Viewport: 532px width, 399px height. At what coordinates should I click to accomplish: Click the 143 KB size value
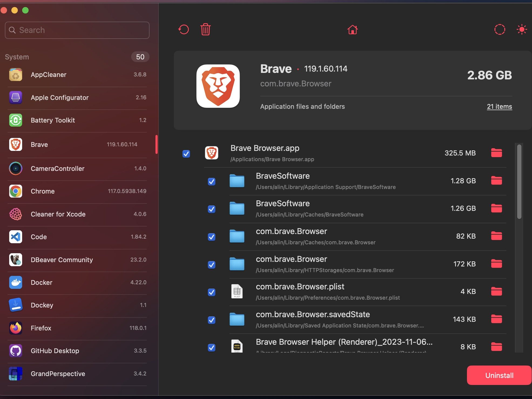point(464,319)
